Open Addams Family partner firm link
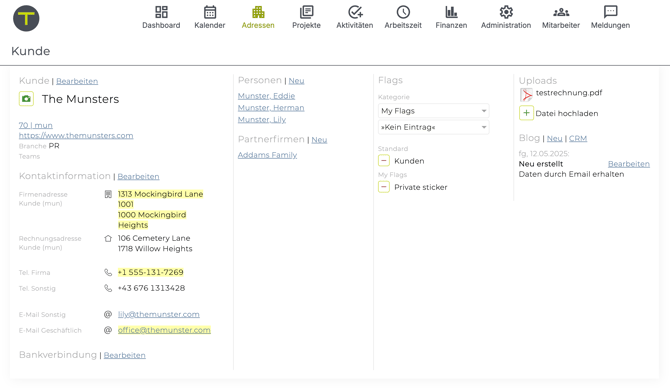Screen dimensions: 670x388 pos(267,155)
